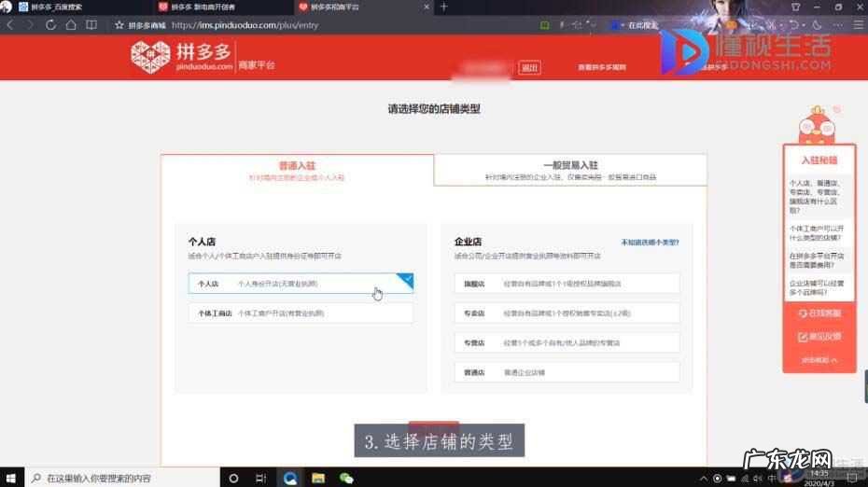868x487 pixels.
Task: Open the 不知道选哪个类型 help link
Action: click(x=650, y=243)
